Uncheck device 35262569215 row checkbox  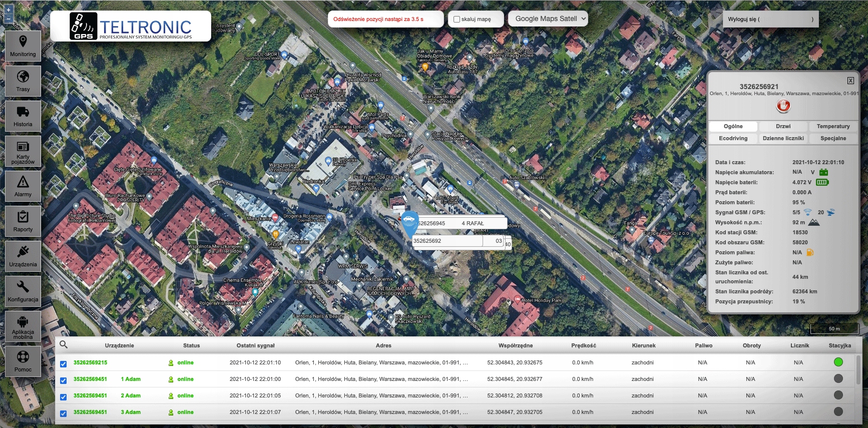(64, 364)
